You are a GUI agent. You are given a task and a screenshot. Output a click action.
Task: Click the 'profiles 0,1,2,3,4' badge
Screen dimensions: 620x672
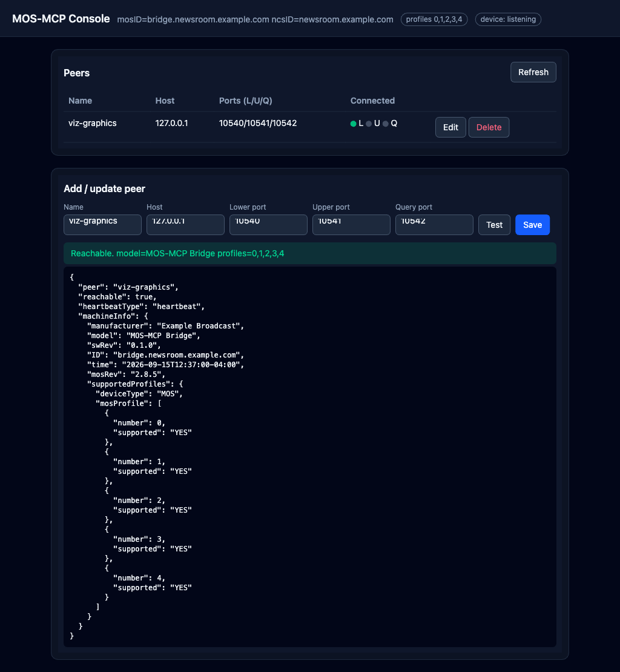click(x=434, y=19)
